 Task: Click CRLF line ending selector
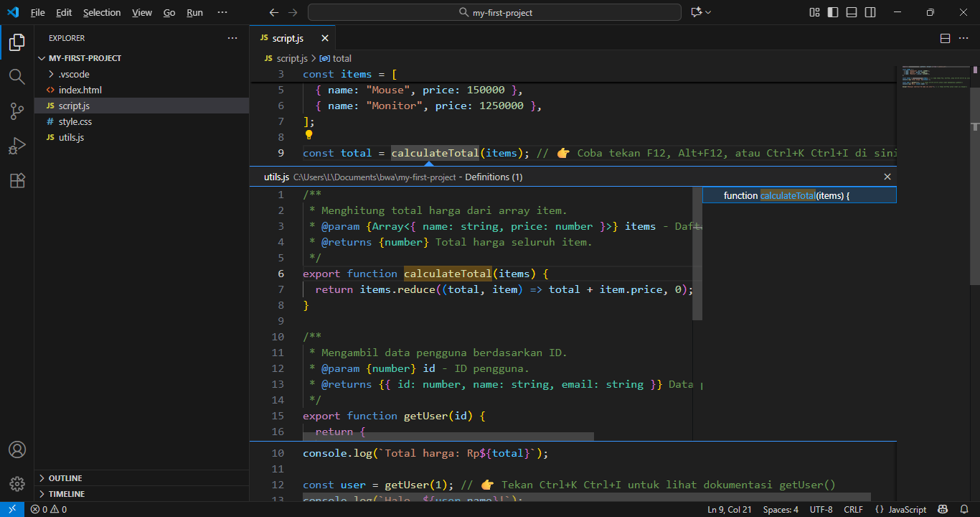tap(853, 509)
